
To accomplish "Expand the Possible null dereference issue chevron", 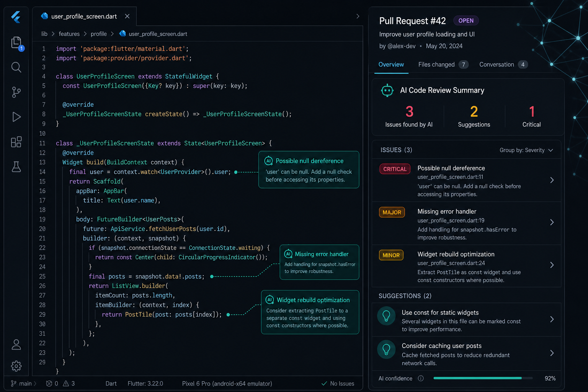I will tap(552, 180).
